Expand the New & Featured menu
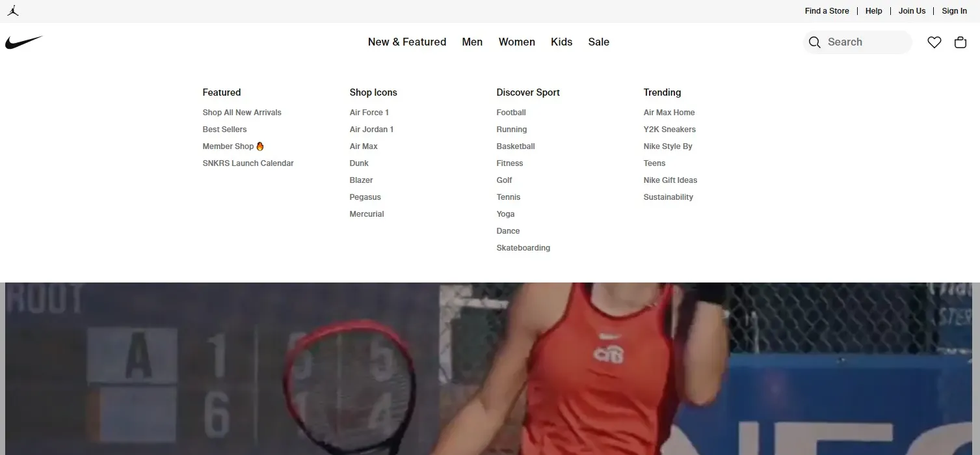The image size is (980, 455). (x=406, y=42)
